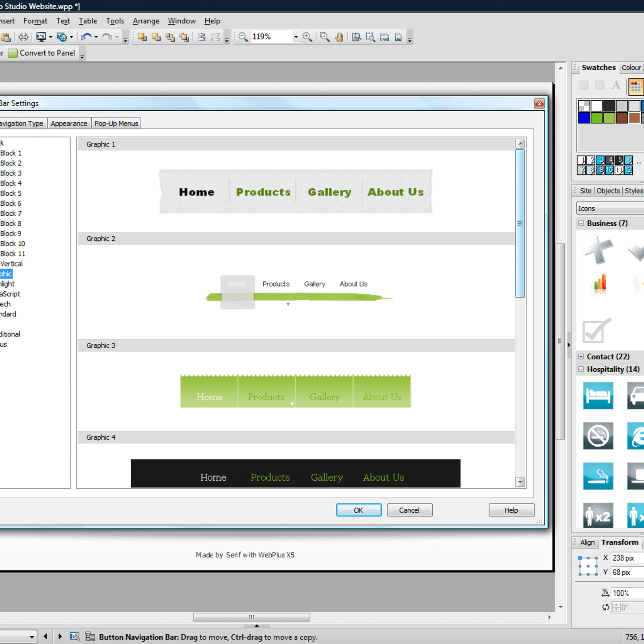
Task: Select the Block 10 navigation type
Action: [x=12, y=244]
